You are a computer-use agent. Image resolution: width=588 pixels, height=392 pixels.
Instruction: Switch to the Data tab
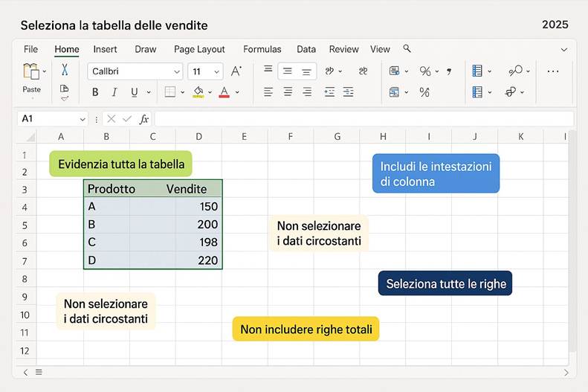[x=306, y=49]
